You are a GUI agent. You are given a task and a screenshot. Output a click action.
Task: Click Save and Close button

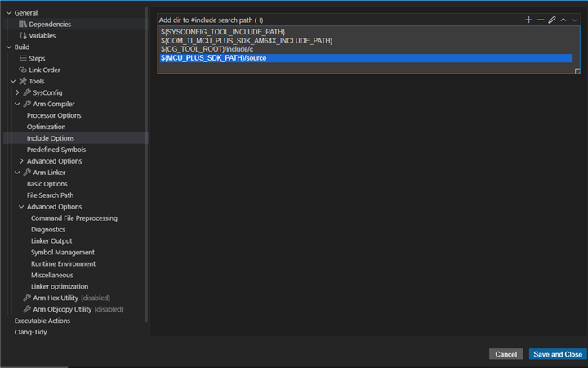(558, 354)
